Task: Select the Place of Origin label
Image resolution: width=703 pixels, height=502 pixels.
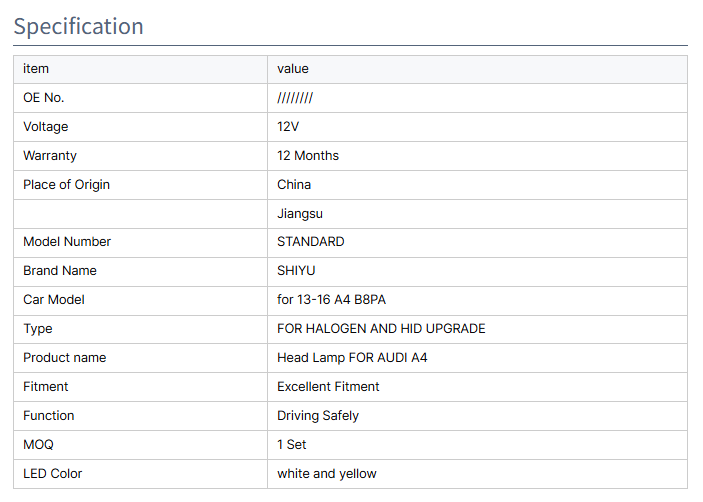Action: click(67, 185)
